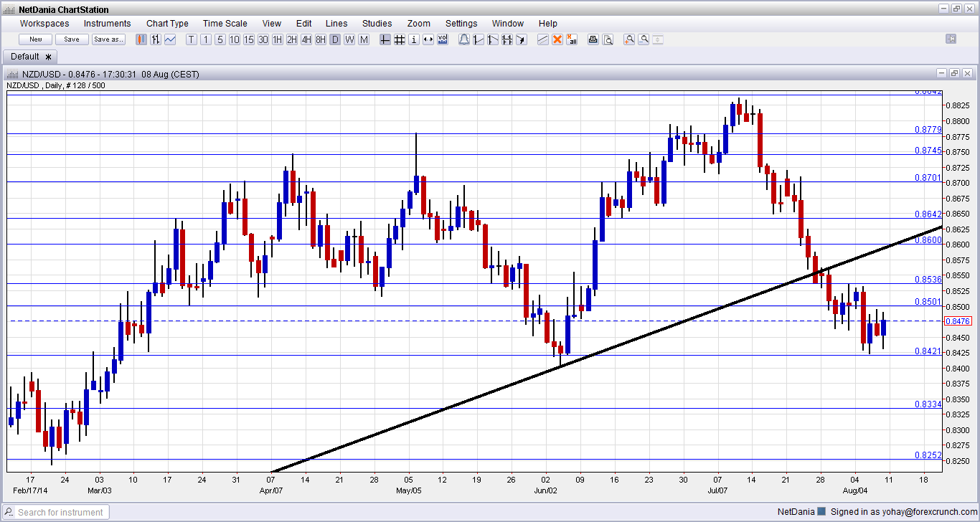980x522 pixels.
Task: Click the 0.8779 horizontal line label
Action: 928,130
